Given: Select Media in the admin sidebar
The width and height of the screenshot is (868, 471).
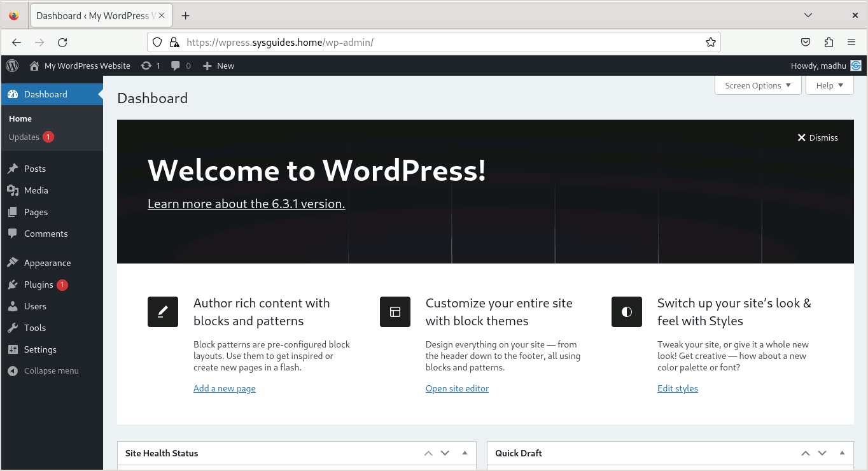Looking at the screenshot, I should click(x=36, y=190).
